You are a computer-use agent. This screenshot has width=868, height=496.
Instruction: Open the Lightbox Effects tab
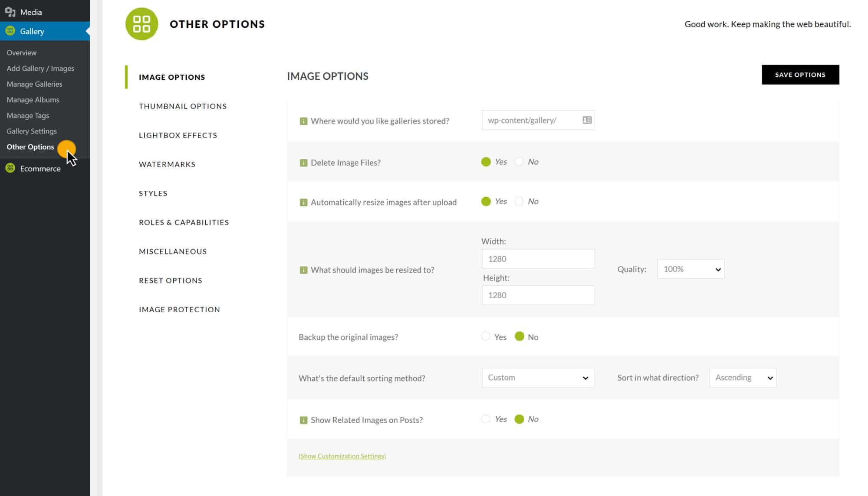click(178, 135)
